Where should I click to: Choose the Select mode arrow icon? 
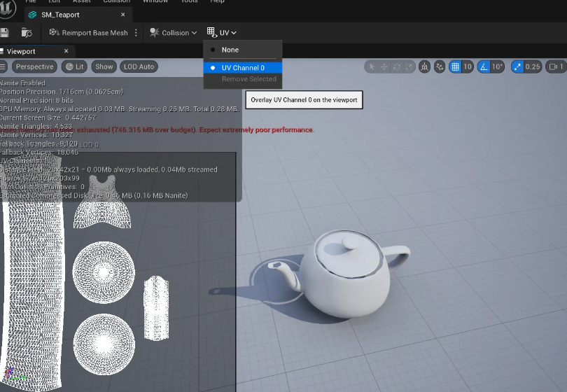pyautogui.click(x=372, y=66)
